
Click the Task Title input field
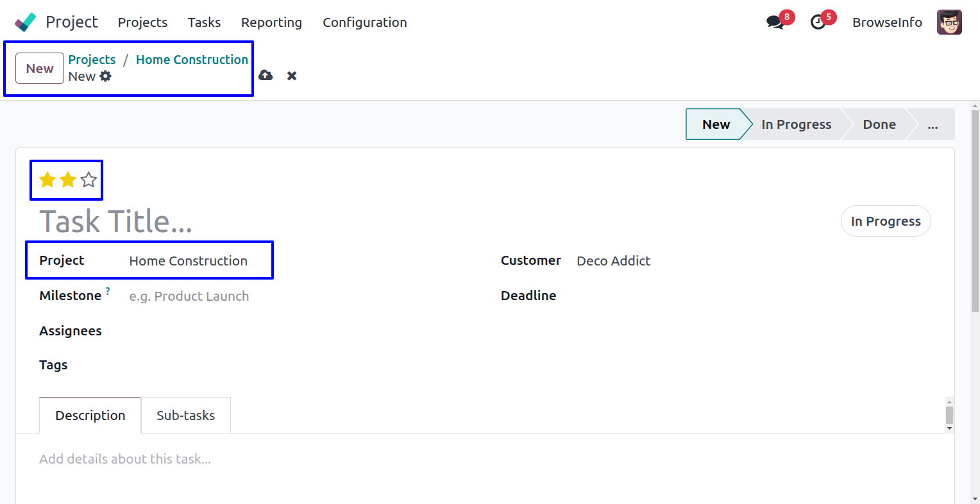pyautogui.click(x=257, y=222)
